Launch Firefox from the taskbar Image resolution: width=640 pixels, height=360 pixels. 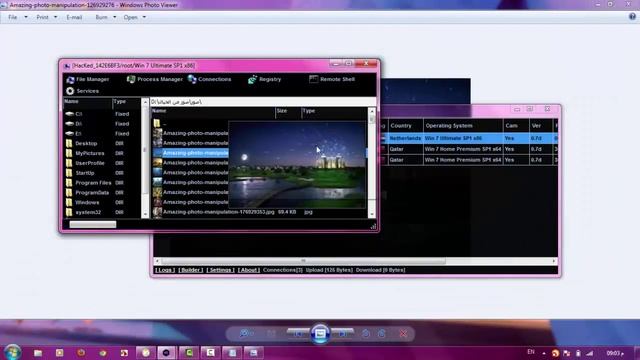[x=81, y=353]
